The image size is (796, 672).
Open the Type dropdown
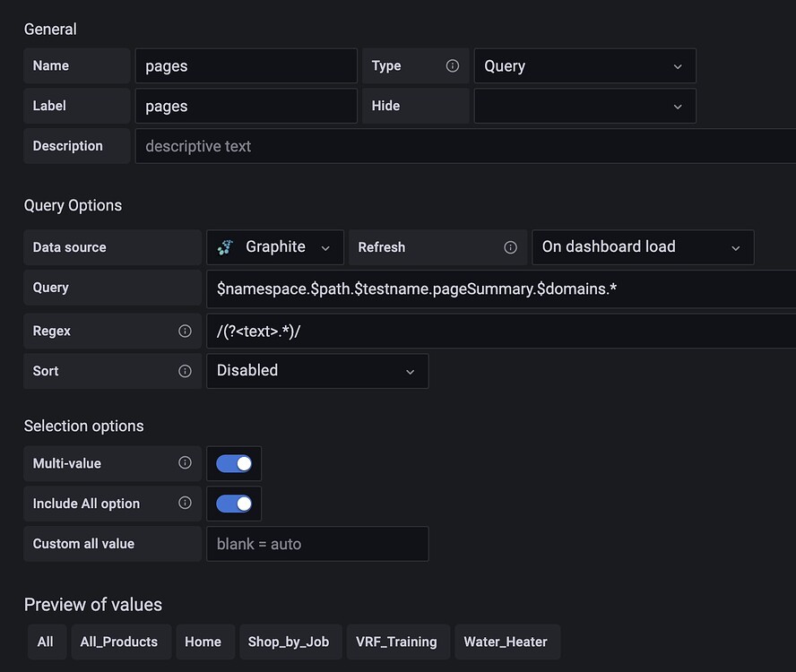coord(584,65)
